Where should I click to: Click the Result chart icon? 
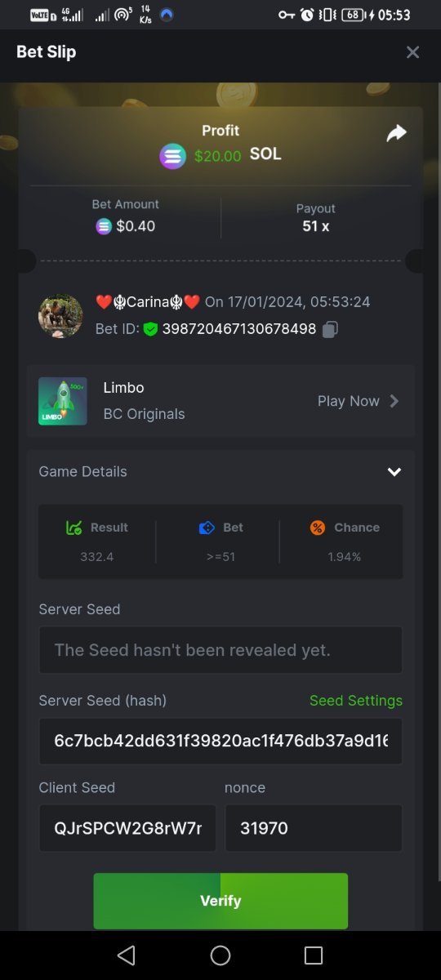pyautogui.click(x=73, y=528)
